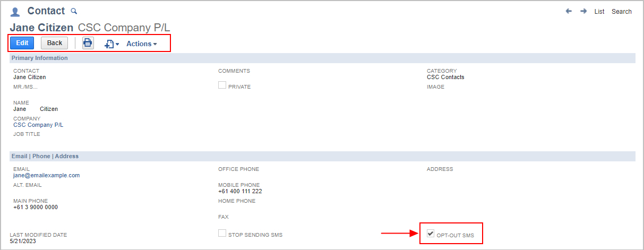Expand the Actions dropdown
This screenshot has width=644, height=250.
(x=141, y=44)
